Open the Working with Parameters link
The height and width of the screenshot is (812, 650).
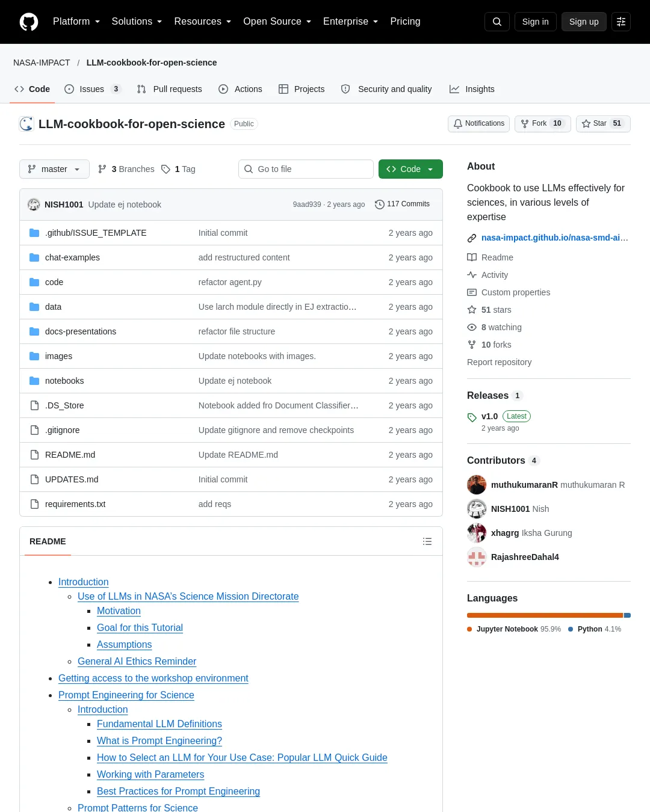click(150, 775)
